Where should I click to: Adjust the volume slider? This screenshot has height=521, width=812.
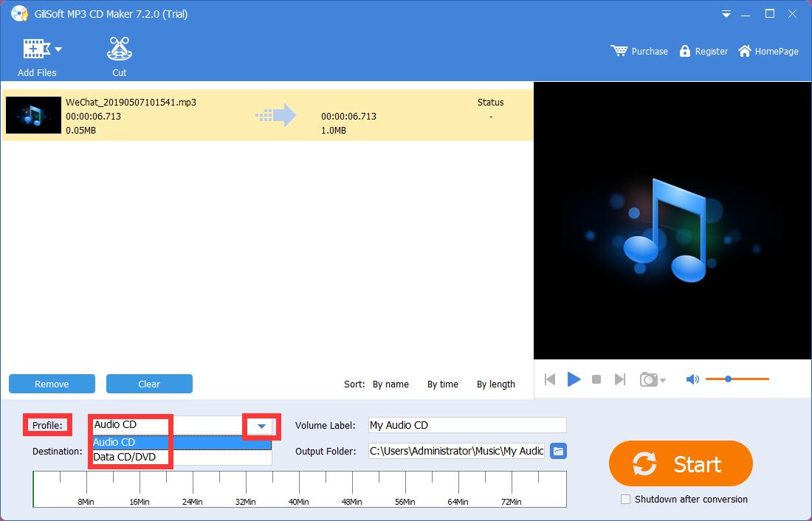point(737,379)
